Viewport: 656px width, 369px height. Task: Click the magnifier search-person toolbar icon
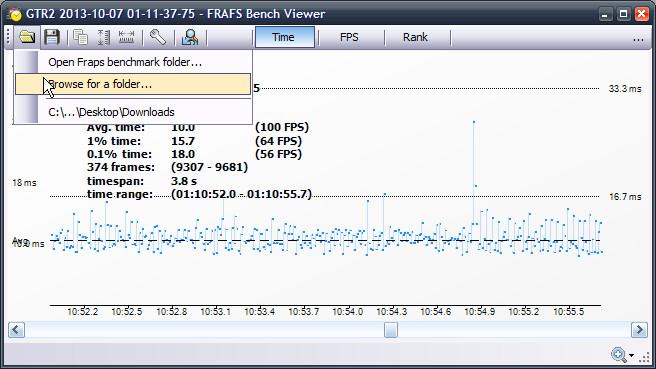(190, 37)
